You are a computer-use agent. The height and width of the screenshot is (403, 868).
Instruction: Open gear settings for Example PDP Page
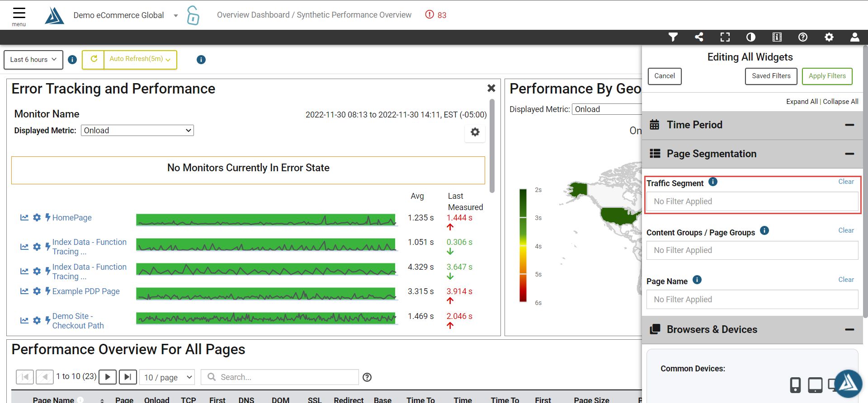click(x=37, y=291)
